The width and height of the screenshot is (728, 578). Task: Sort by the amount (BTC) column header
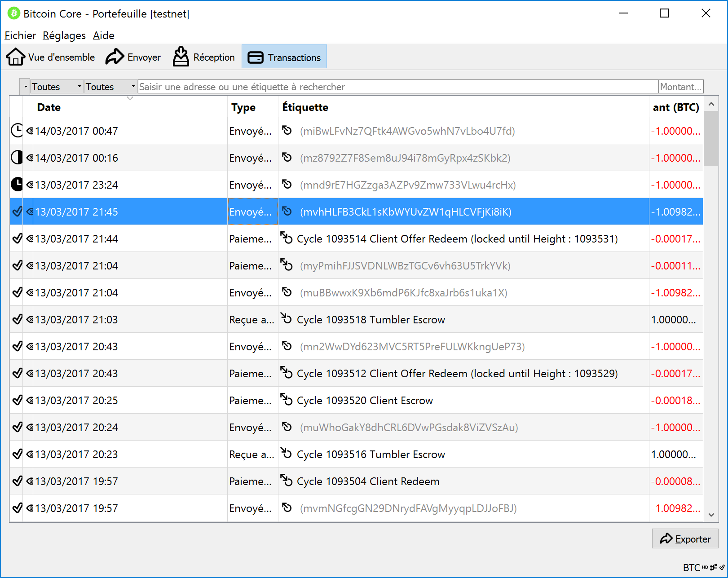[676, 107]
